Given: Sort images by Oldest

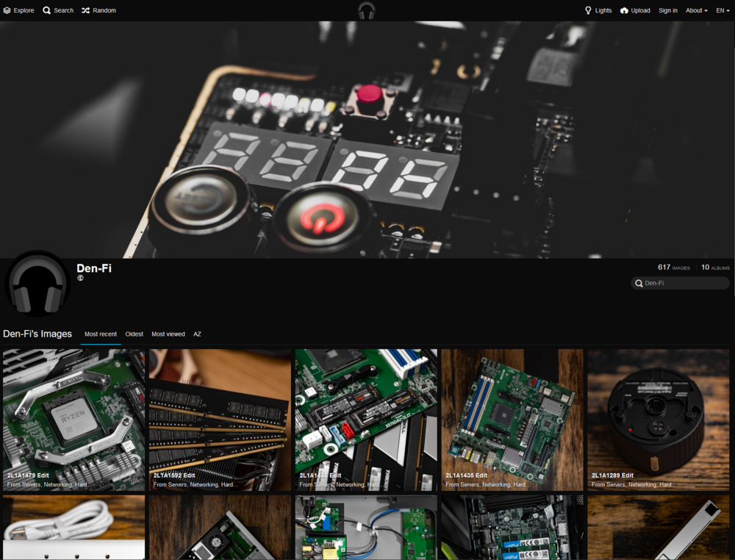Looking at the screenshot, I should pos(134,334).
